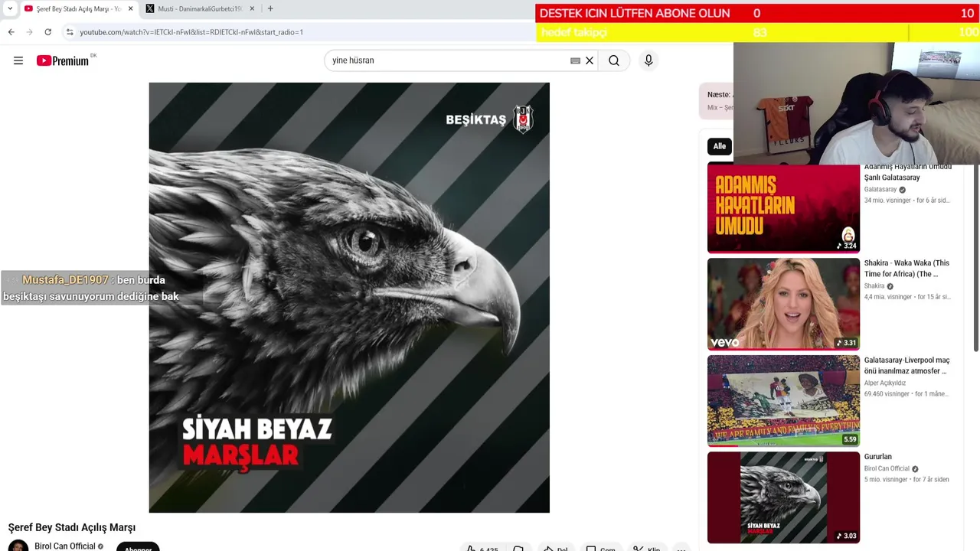The width and height of the screenshot is (980, 551).
Task: Activate voice search microphone
Action: pyautogui.click(x=648, y=60)
